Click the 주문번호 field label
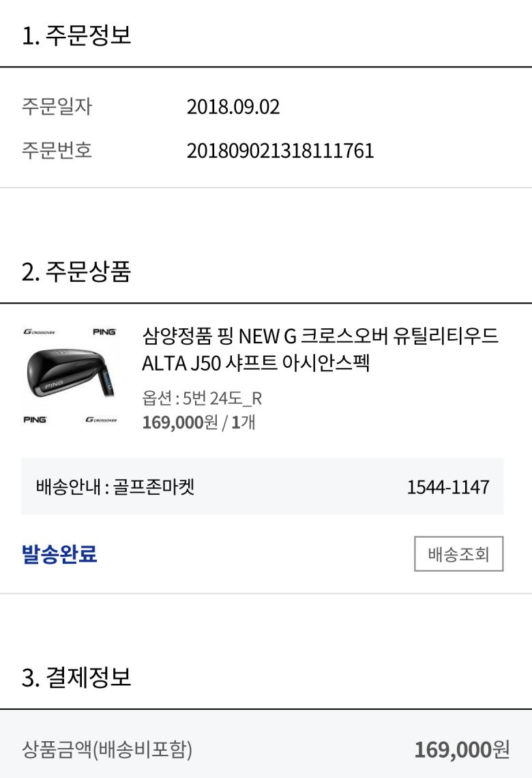 coord(57,150)
